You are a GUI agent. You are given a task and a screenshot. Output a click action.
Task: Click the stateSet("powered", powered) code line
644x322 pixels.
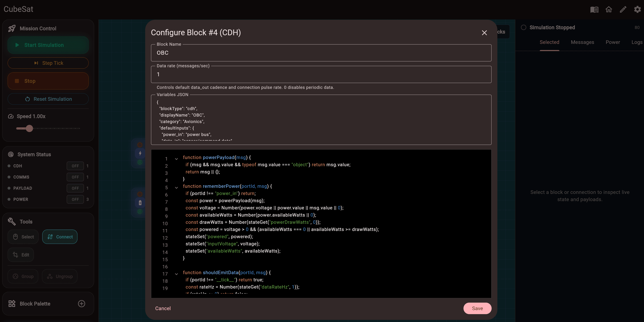pyautogui.click(x=219, y=237)
